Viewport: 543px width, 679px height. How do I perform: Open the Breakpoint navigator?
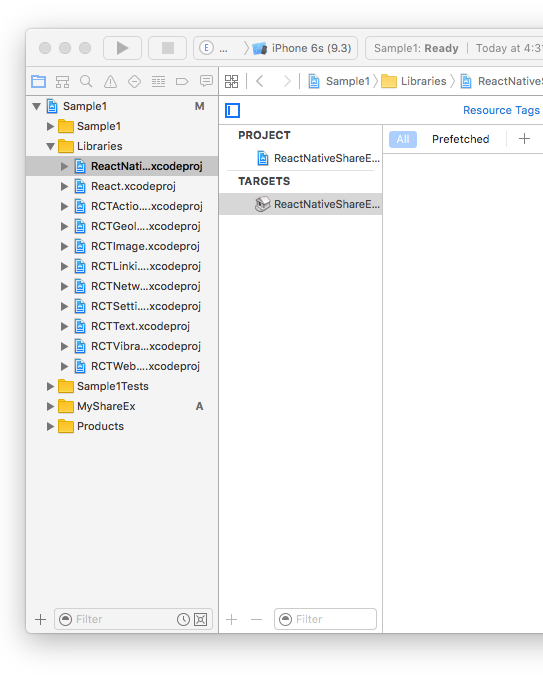point(182,81)
